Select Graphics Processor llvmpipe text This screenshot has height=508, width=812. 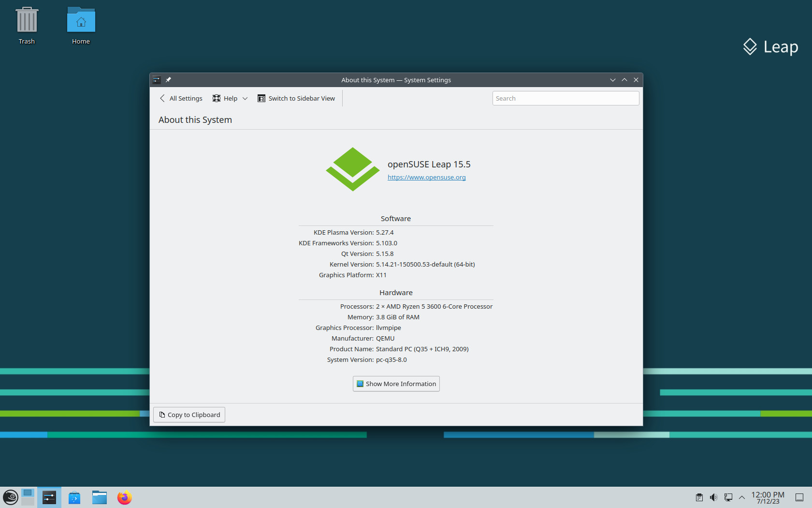pos(389,328)
